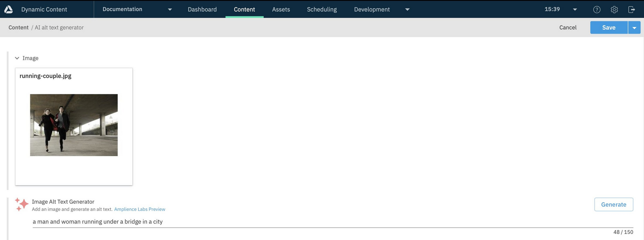Click the 15:39 time display

(552, 9)
